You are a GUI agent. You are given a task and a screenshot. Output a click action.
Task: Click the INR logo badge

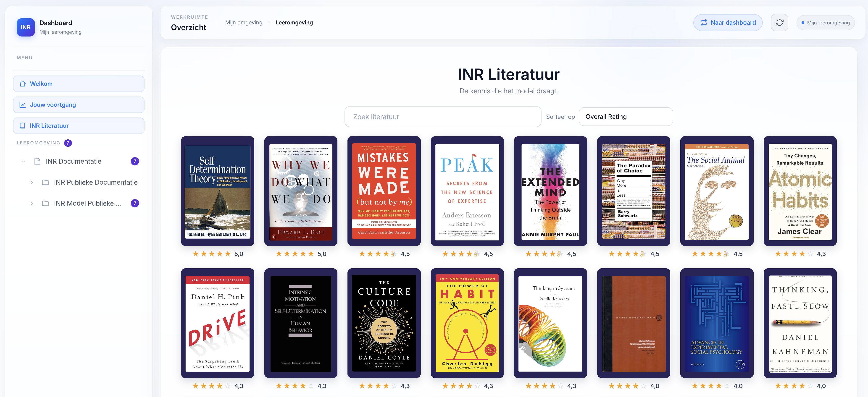pyautogui.click(x=26, y=27)
